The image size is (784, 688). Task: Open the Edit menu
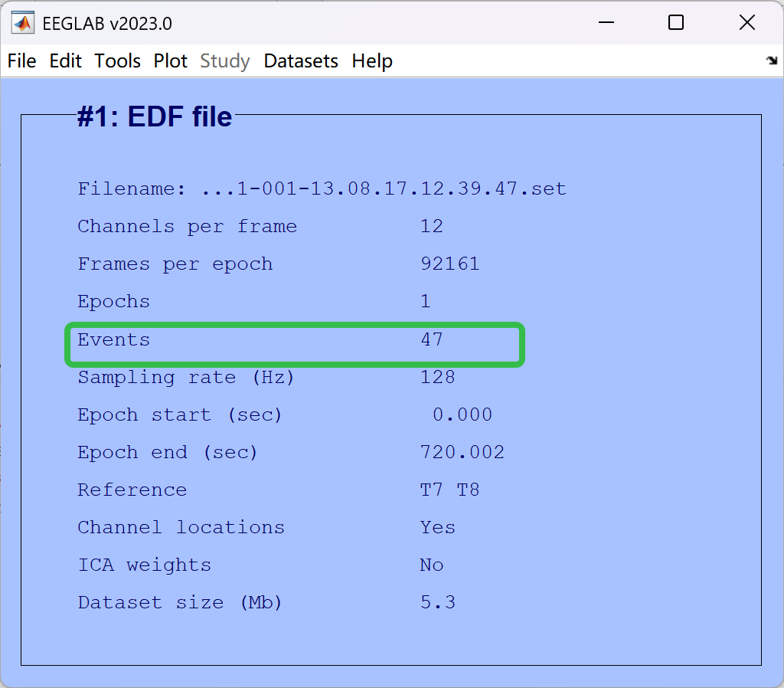[x=65, y=61]
